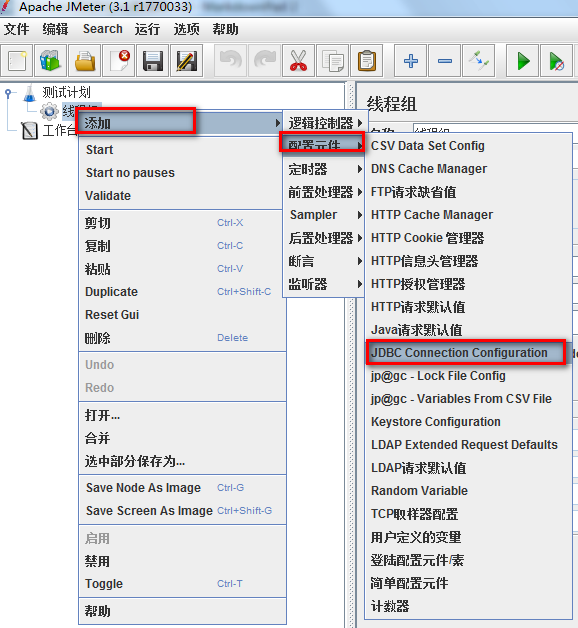Select 测试计划 node in tree
Viewport: 578px width, 628px height.
pos(66,93)
